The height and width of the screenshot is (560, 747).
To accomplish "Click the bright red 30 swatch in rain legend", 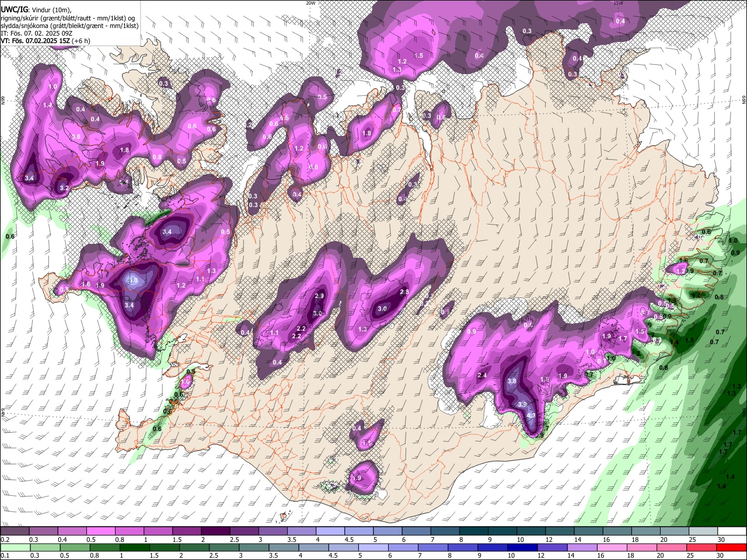I will click(x=732, y=547).
